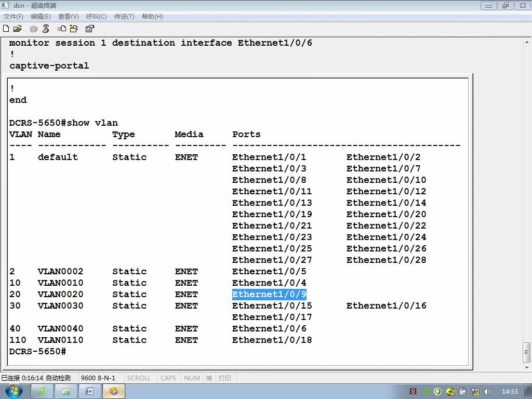Click the '已连接 0:16:14' status entry
Screen dimensions: 532x399
click(x=22, y=378)
